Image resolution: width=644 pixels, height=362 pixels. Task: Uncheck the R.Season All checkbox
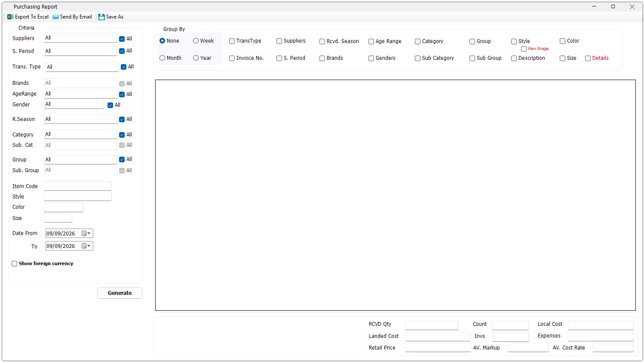click(x=122, y=119)
